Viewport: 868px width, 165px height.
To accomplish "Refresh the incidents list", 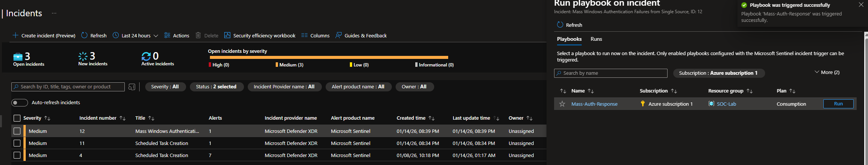I will (x=94, y=35).
